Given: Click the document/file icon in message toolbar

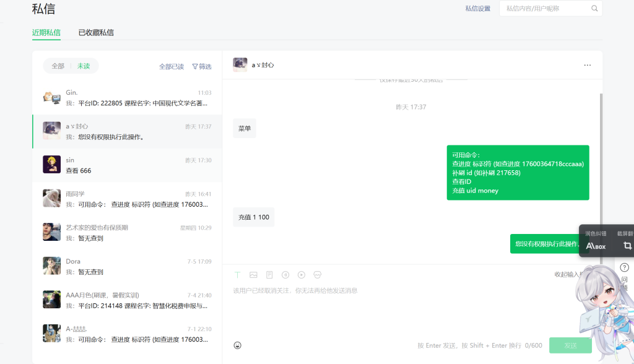Looking at the screenshot, I should click(x=269, y=275).
